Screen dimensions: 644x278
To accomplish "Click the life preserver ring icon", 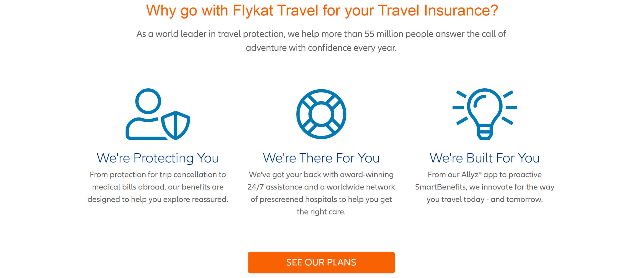I will click(321, 114).
